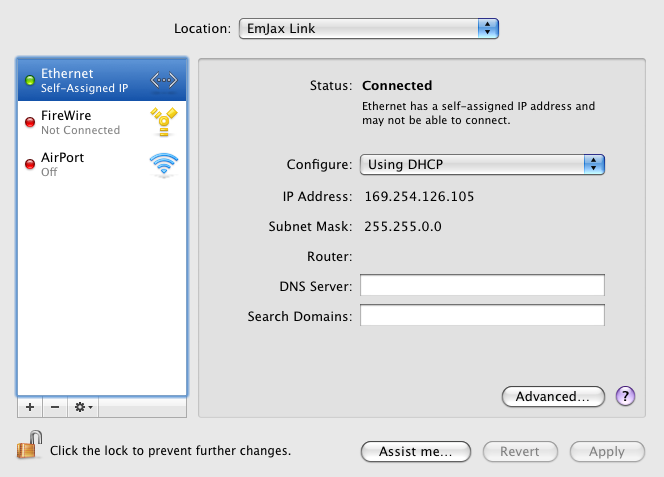Open the Location dropdown showing EmJax Link
The height and width of the screenshot is (477, 664).
tap(369, 28)
